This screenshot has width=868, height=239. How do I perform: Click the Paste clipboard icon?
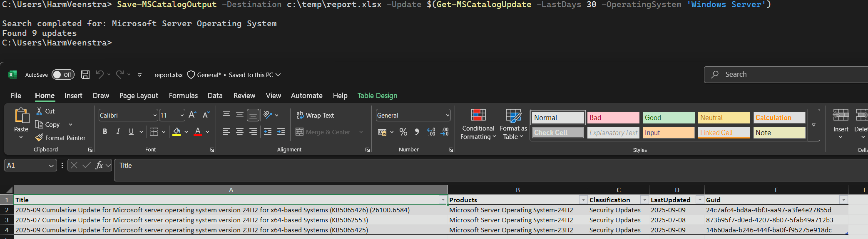(21, 116)
